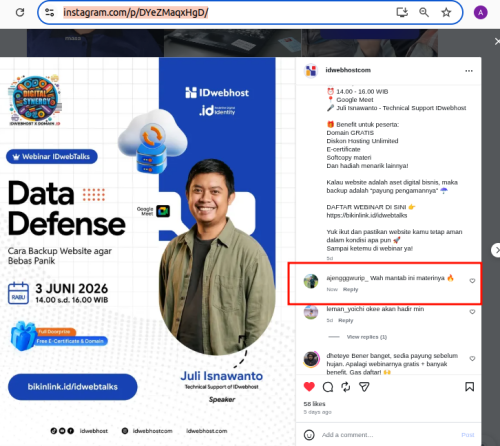Select the instagram.com URL in address bar
500x446 pixels.
pos(136,13)
